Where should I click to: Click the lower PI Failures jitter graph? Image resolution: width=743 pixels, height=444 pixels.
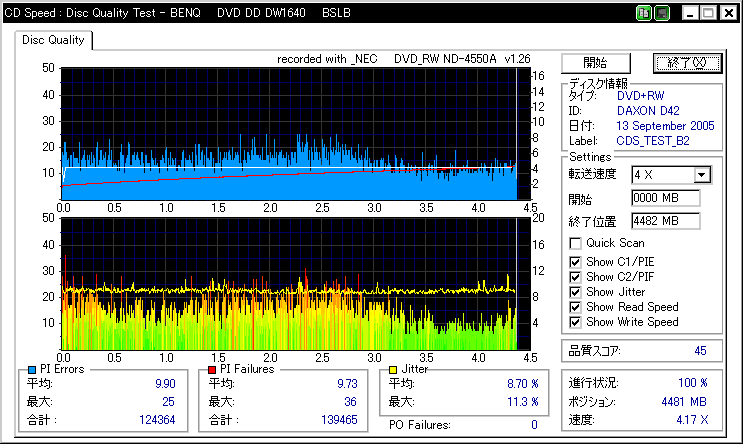pos(295,284)
